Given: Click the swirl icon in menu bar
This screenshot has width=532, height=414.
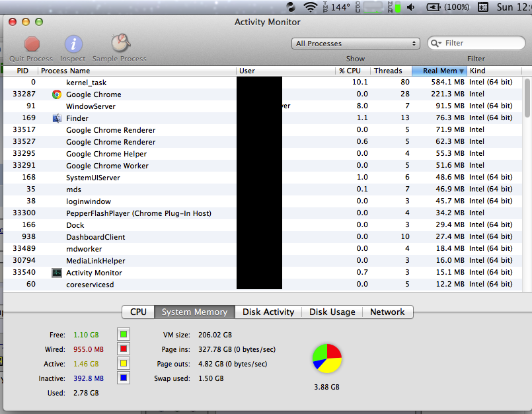Looking at the screenshot, I should [x=291, y=7].
